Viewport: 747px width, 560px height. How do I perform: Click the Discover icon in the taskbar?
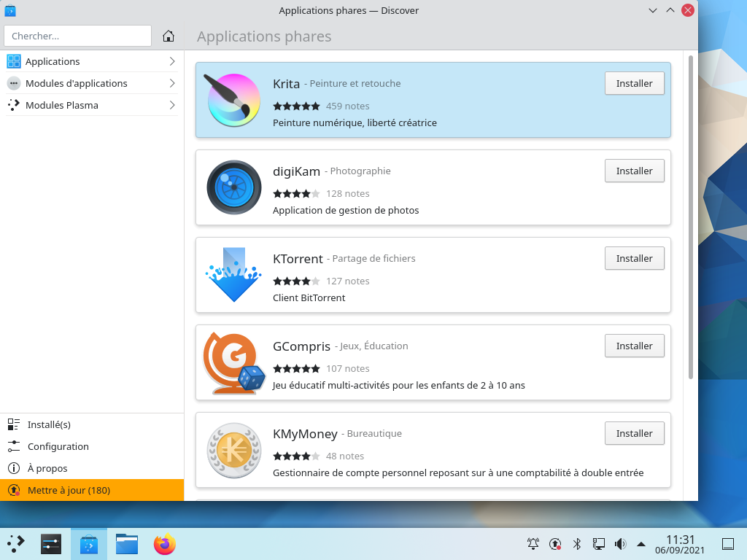(88, 544)
